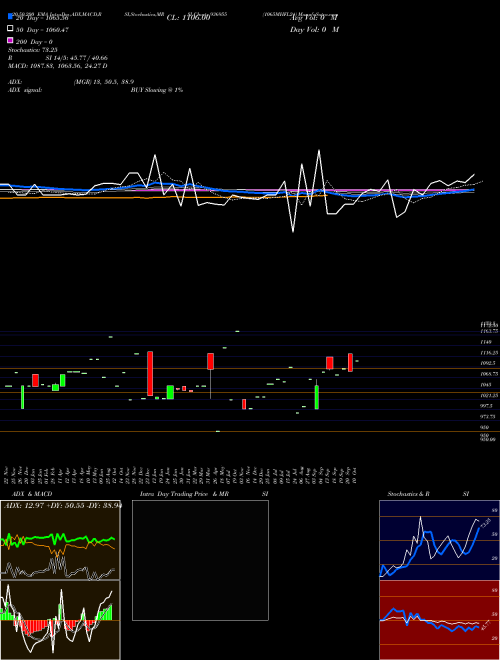Select the '20 Day = 1063.36' label
Screen dimensions: 500x660
pos(42,18)
